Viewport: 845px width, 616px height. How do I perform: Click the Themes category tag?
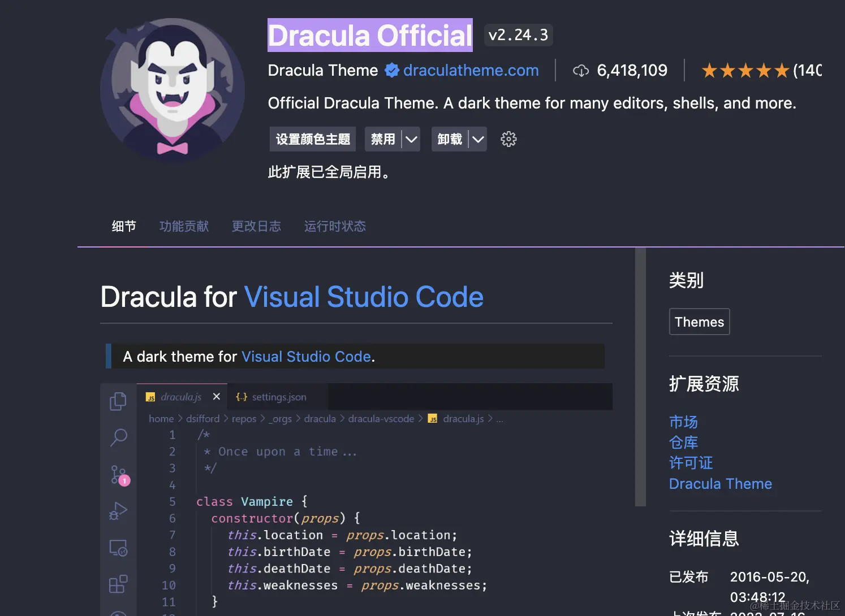(700, 322)
